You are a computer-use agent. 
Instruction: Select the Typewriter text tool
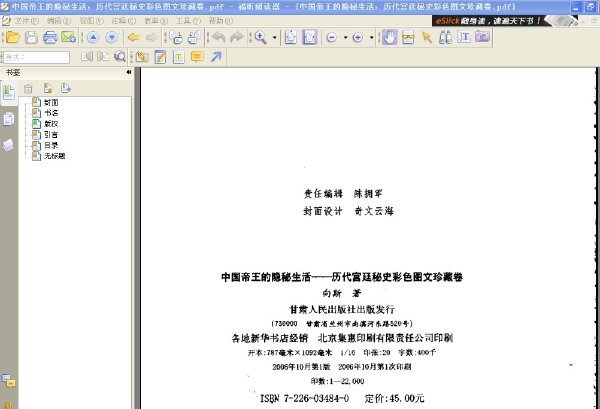coord(179,57)
